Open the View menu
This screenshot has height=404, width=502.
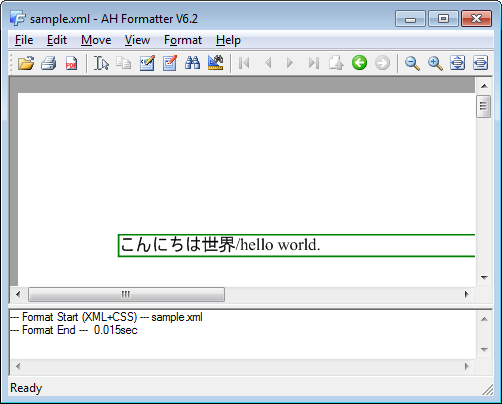tap(137, 40)
